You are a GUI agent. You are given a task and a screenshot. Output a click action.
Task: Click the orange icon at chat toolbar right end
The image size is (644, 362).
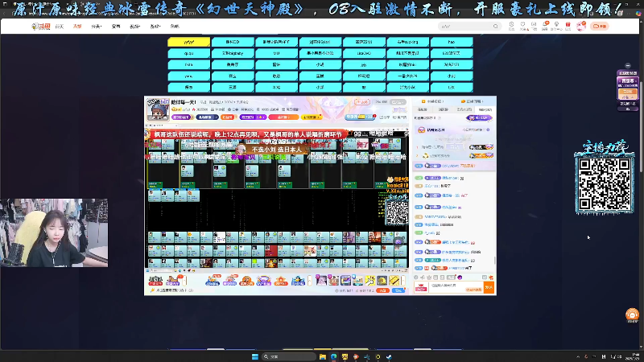491,278
